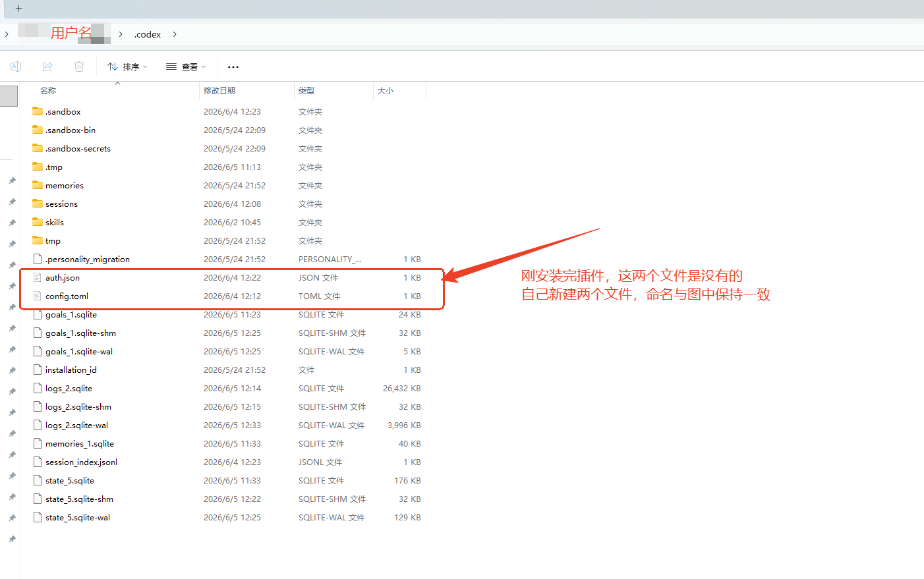This screenshot has width=924, height=579.
Task: Click the goals_1.sqlite file icon
Action: [x=38, y=314]
